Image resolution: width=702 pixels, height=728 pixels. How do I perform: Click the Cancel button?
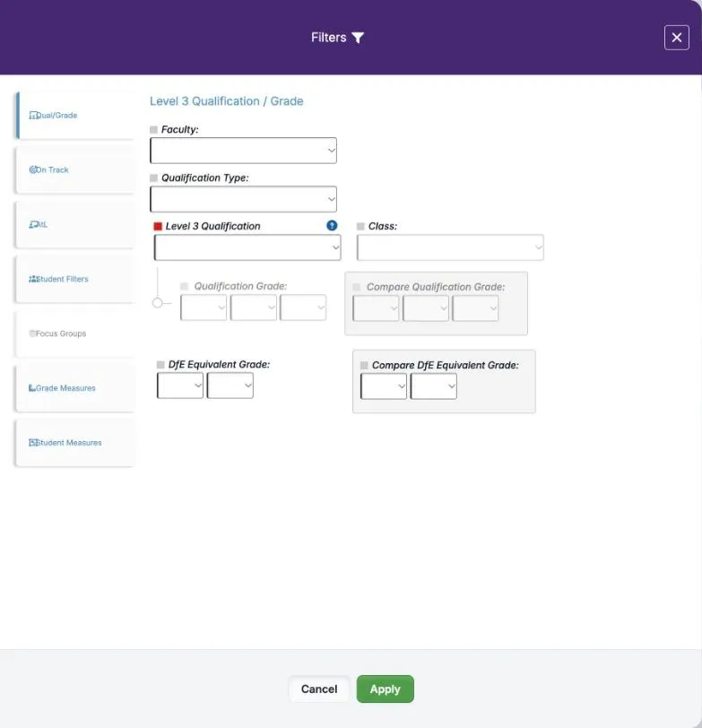tap(319, 689)
